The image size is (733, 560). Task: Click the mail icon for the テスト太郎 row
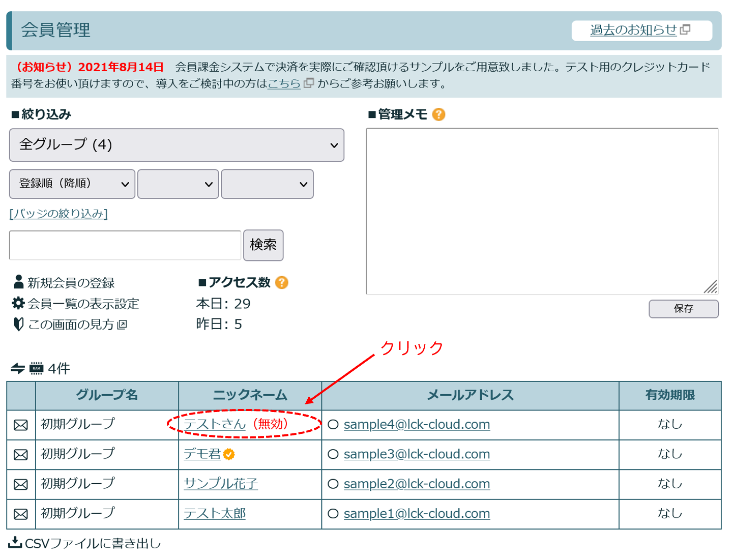(21, 514)
